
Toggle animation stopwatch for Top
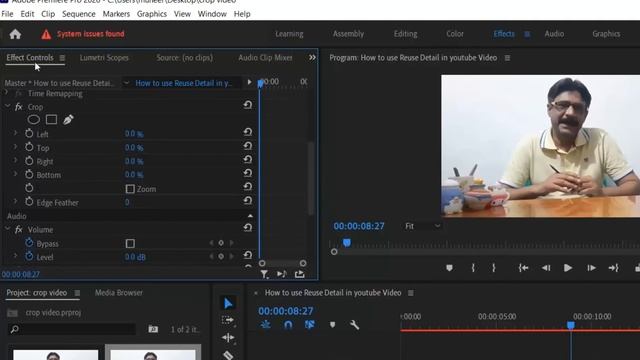pyautogui.click(x=29, y=147)
